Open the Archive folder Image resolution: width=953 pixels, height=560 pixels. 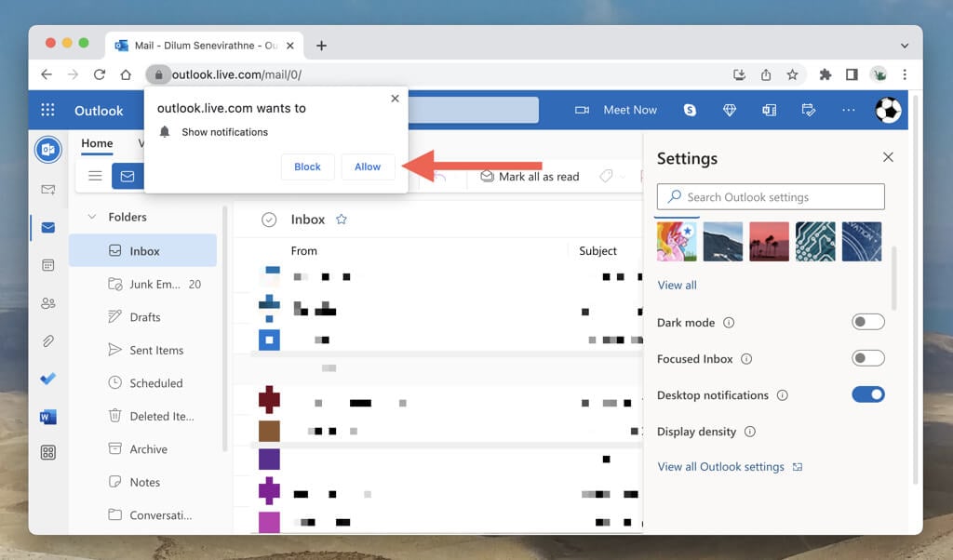(x=142, y=449)
